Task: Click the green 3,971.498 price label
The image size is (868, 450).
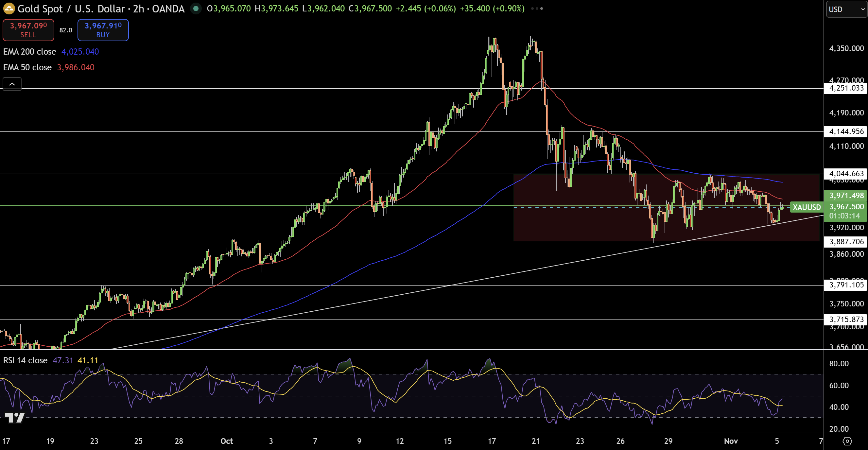Action: coord(846,195)
